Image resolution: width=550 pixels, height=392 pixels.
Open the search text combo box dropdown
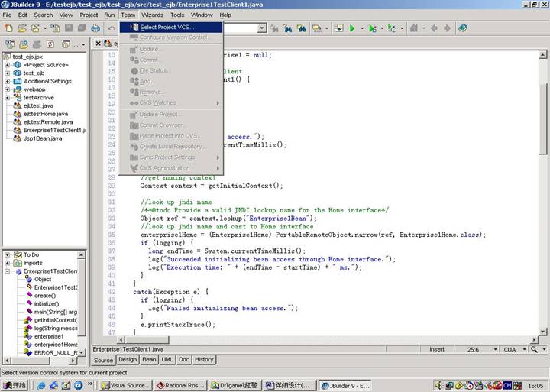click(x=262, y=28)
